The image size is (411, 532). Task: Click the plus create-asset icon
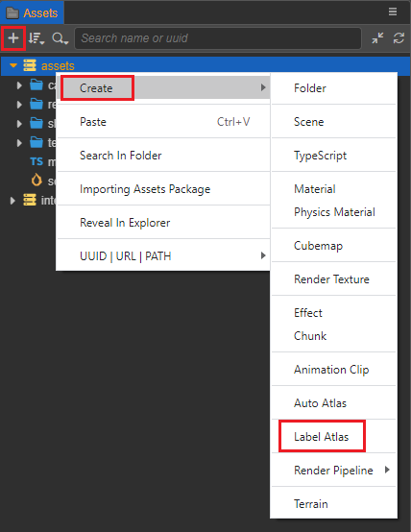tap(13, 38)
